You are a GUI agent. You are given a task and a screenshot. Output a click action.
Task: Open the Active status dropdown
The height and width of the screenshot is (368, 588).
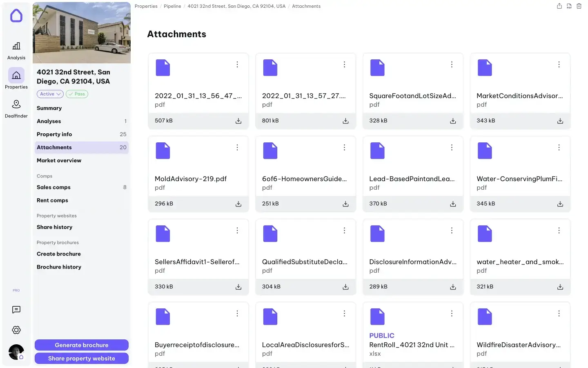pyautogui.click(x=49, y=94)
